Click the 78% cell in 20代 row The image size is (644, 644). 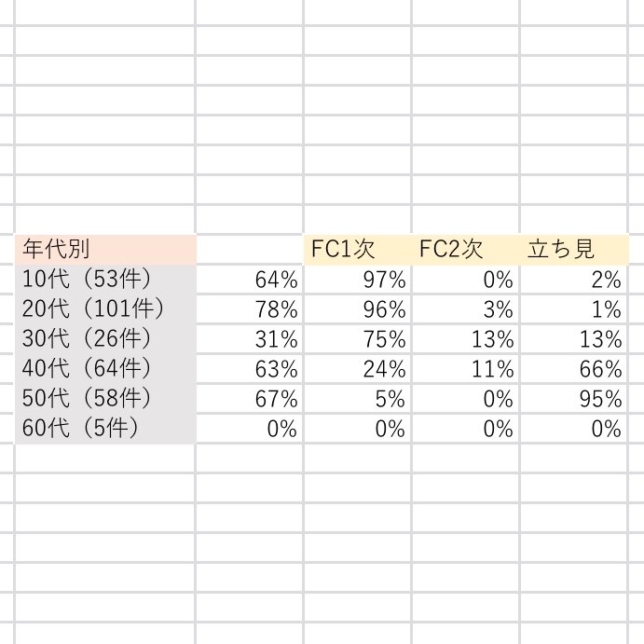(x=250, y=308)
